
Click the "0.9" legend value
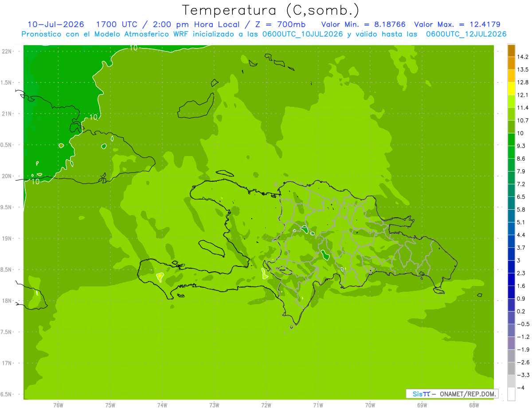tap(521, 299)
